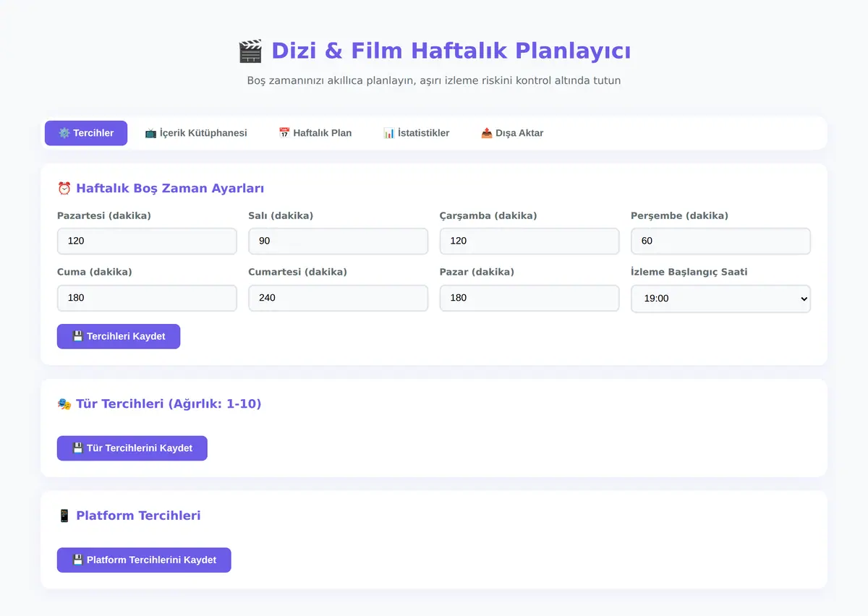Click the Pazar minutes input field
868x616 pixels.
529,298
